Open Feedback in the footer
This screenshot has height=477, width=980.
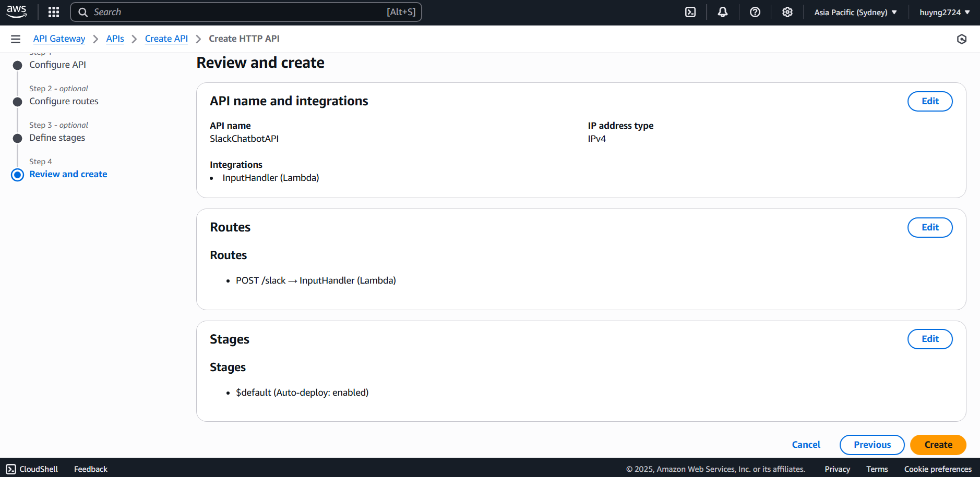91,469
